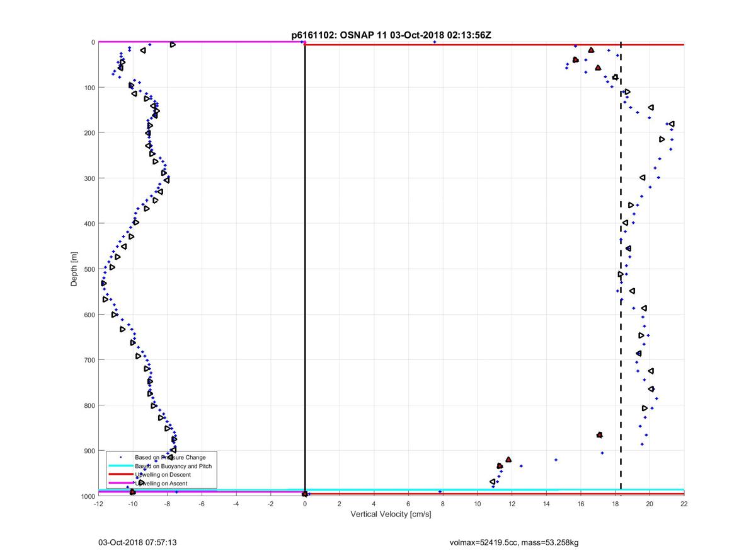The image size is (756, 558).
Task: Click the depth tick label 500
Action: tap(89, 269)
